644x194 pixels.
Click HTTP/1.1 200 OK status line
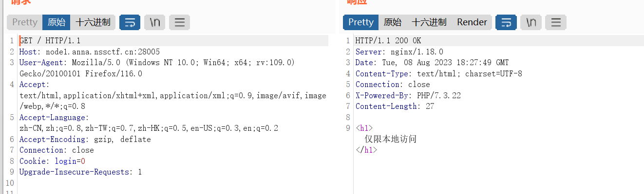pyautogui.click(x=388, y=40)
